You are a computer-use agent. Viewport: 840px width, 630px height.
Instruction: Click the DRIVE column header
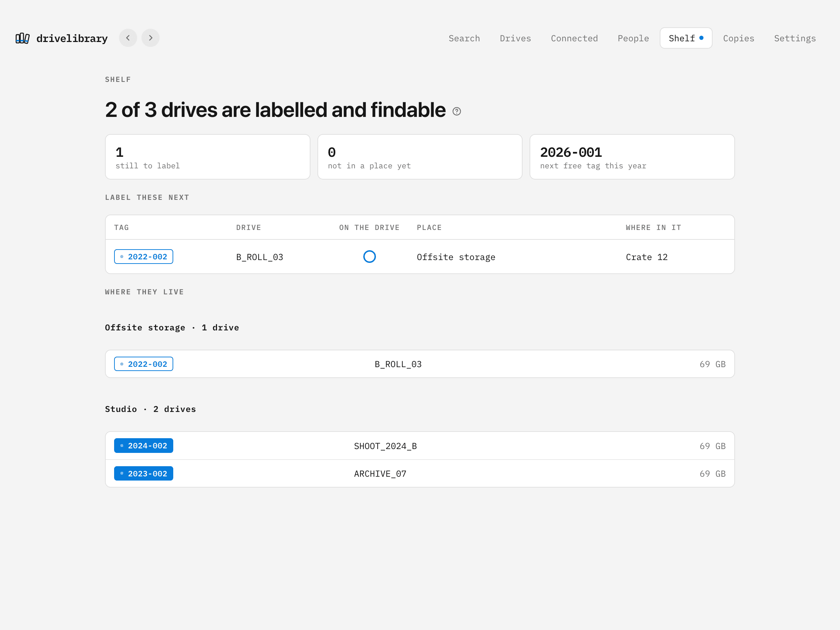pos(249,227)
